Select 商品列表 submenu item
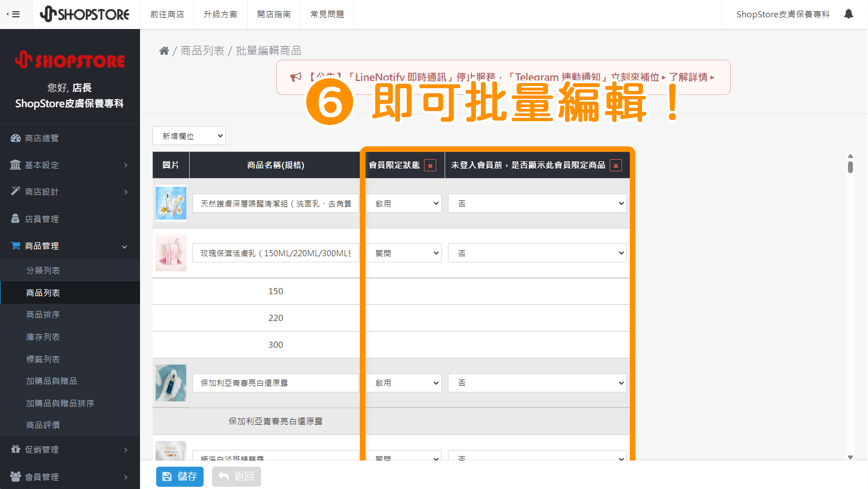The height and width of the screenshot is (489, 868). (70, 293)
